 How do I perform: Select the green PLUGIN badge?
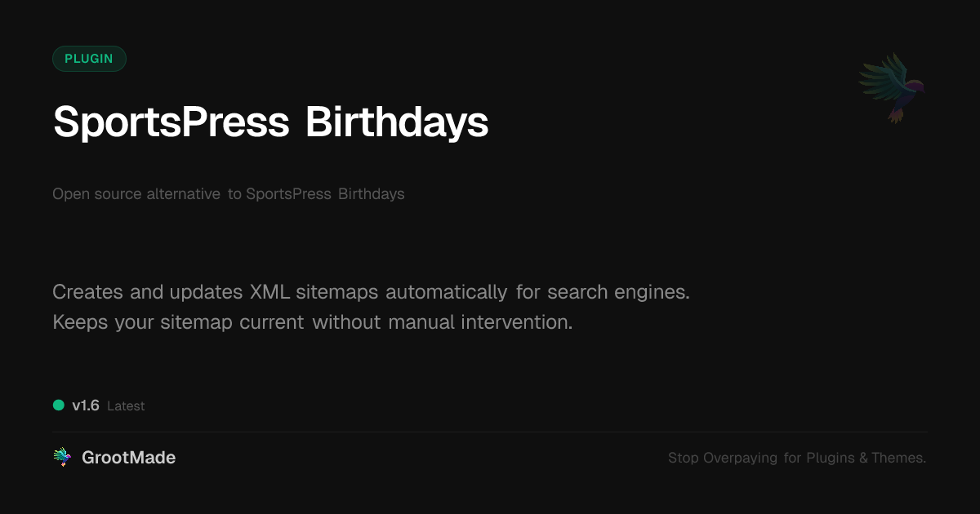[89, 59]
